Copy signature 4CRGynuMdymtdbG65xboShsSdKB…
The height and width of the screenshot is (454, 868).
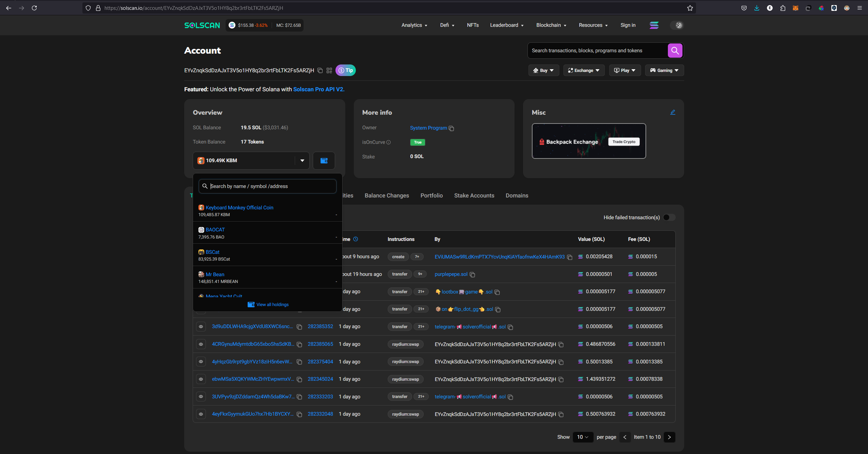pos(299,344)
